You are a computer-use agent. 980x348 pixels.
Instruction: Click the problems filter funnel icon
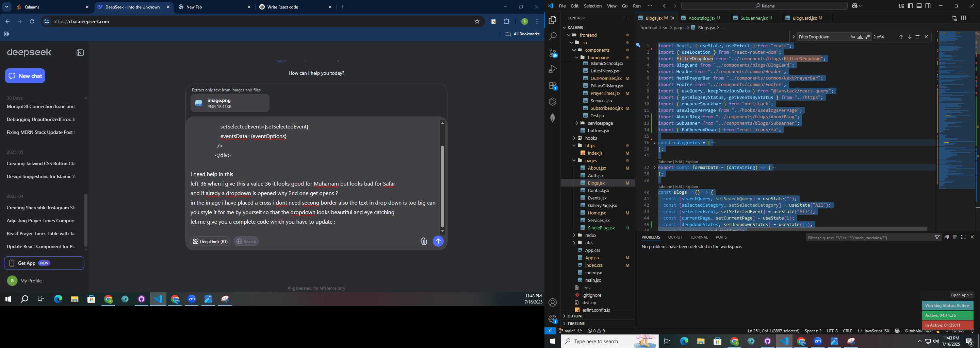pos(937,238)
